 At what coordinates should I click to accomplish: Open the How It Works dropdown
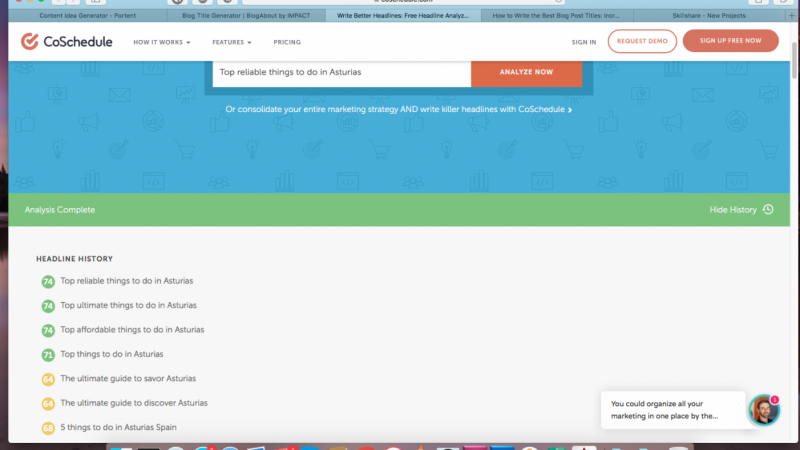click(x=162, y=42)
